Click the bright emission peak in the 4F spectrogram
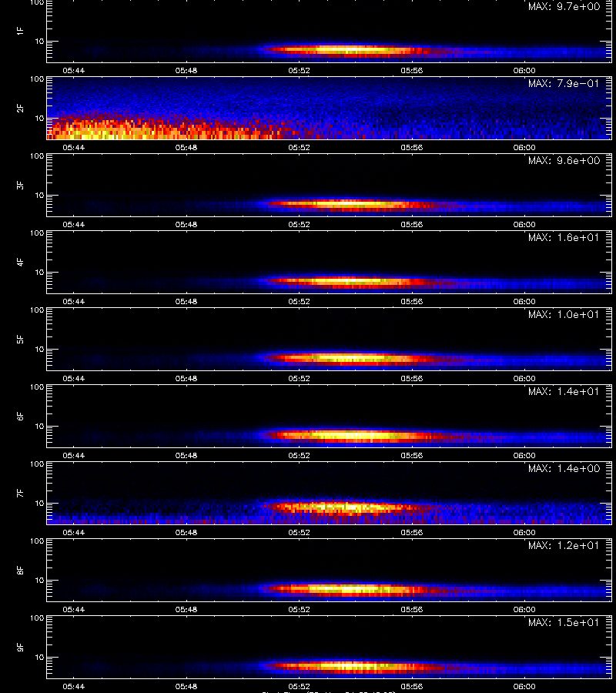Viewport: 616px width, 693px height. click(x=349, y=281)
